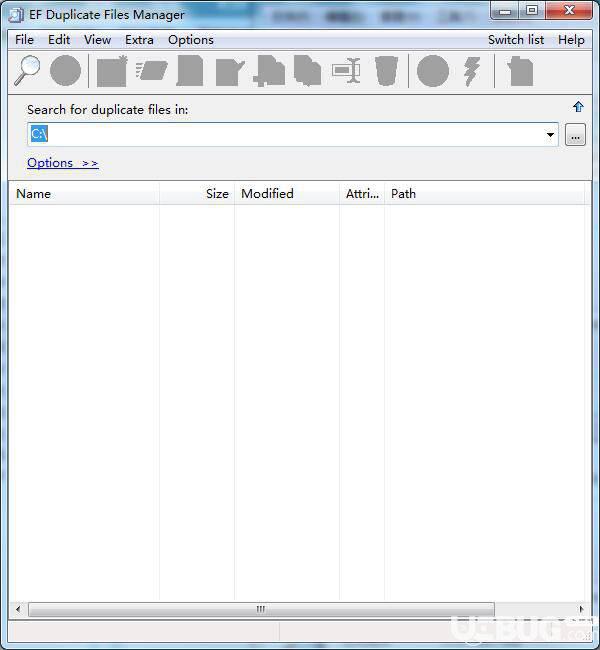Click the copy files toolbar icon
Viewport: 600px width, 650px height.
[x=307, y=70]
